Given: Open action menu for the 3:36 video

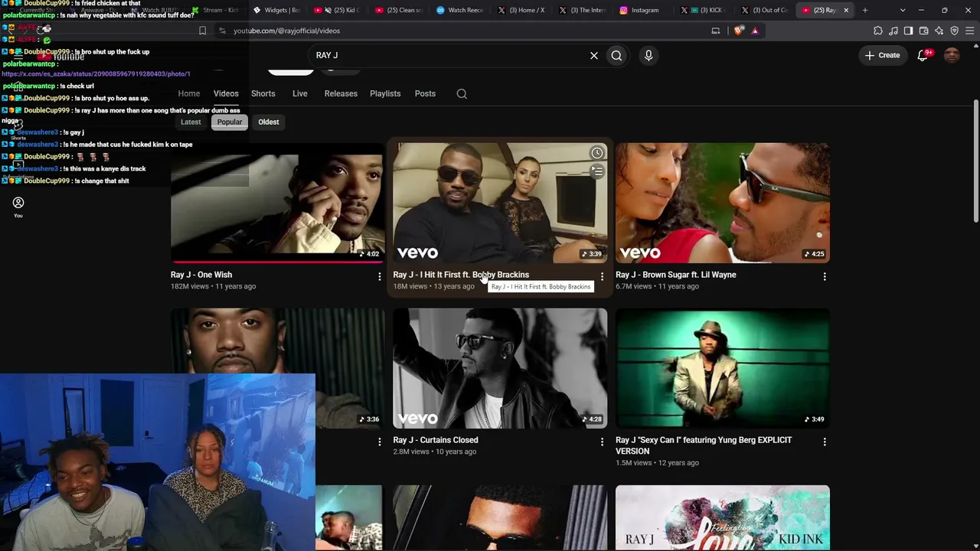Looking at the screenshot, I should click(x=379, y=442).
